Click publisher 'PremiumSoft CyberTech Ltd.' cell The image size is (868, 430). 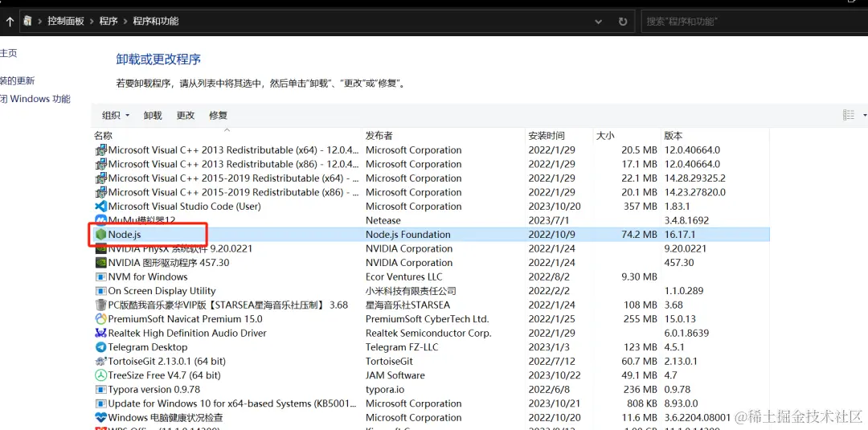point(428,319)
